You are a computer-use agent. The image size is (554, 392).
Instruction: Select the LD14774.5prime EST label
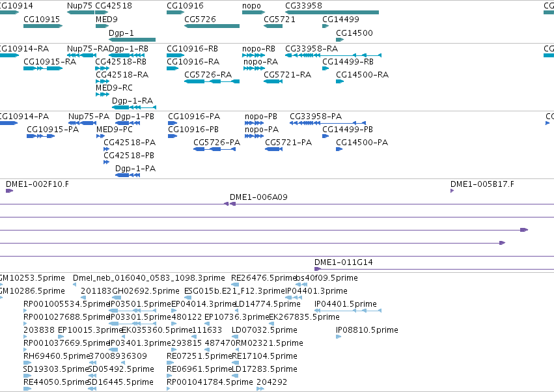pos(268,304)
